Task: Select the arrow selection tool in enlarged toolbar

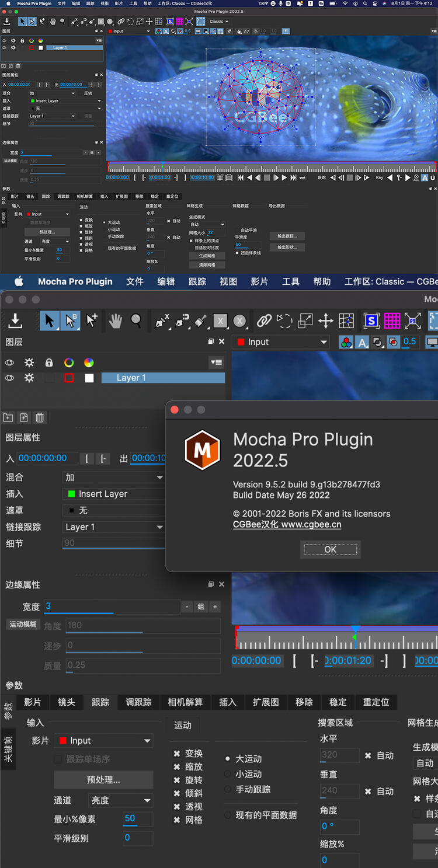Action: coord(50,320)
